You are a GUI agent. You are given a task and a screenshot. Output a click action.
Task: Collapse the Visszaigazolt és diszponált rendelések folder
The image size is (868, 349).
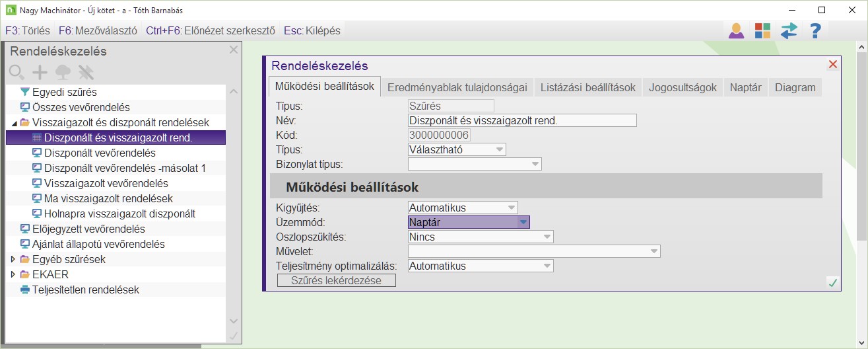tap(15, 123)
